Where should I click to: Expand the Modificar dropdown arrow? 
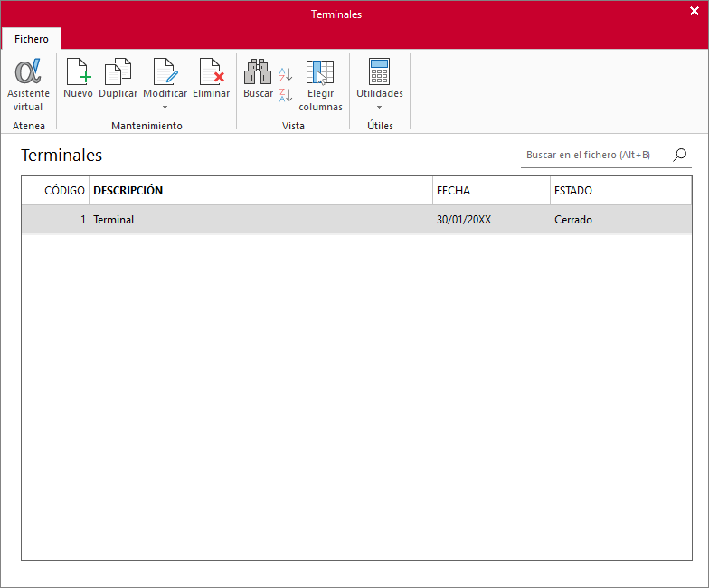(x=165, y=107)
